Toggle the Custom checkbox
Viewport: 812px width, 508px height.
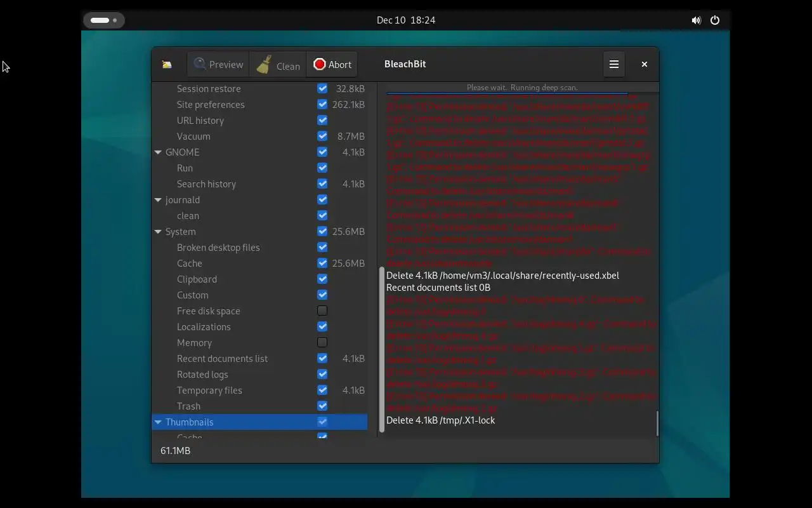(x=322, y=295)
